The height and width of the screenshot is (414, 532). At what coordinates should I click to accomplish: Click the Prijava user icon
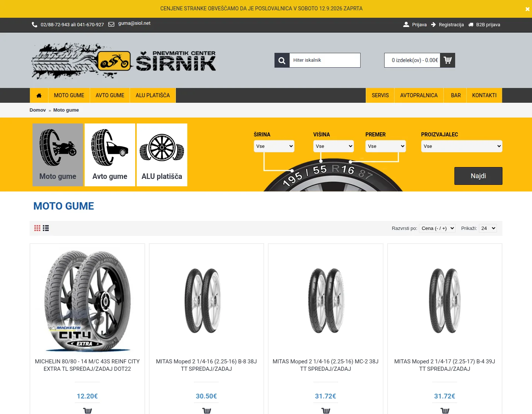pyautogui.click(x=406, y=24)
